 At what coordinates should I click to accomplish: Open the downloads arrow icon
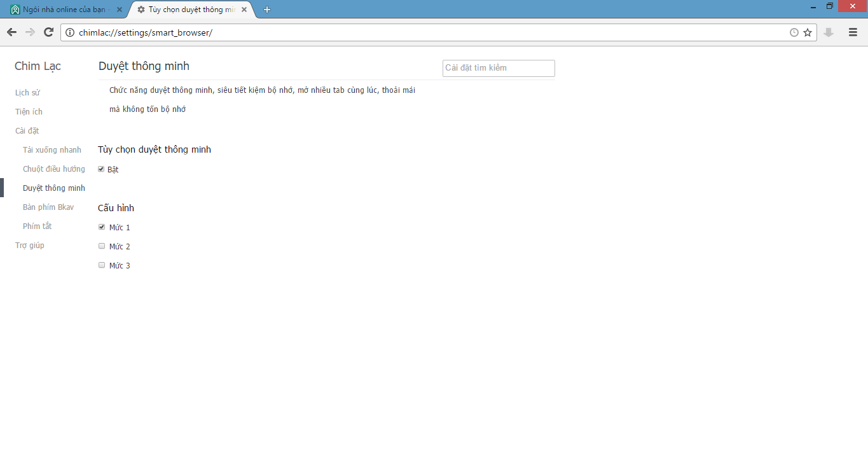pyautogui.click(x=829, y=32)
